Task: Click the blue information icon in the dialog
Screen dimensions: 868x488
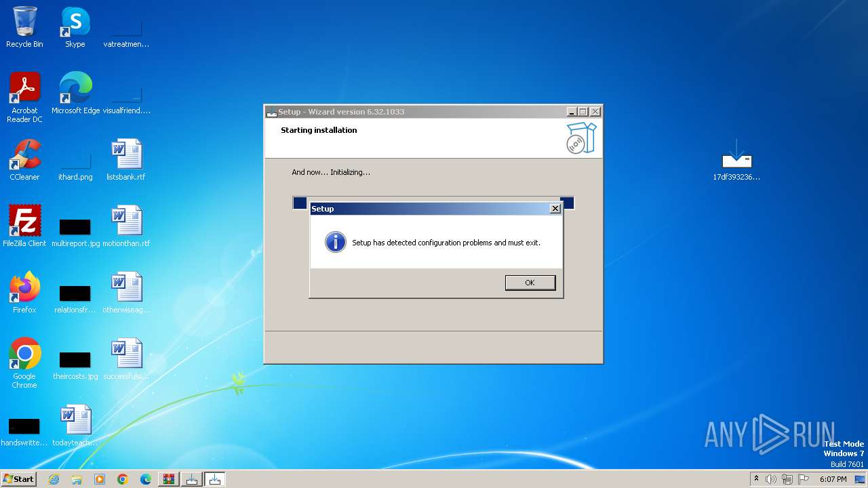Action: (x=336, y=242)
